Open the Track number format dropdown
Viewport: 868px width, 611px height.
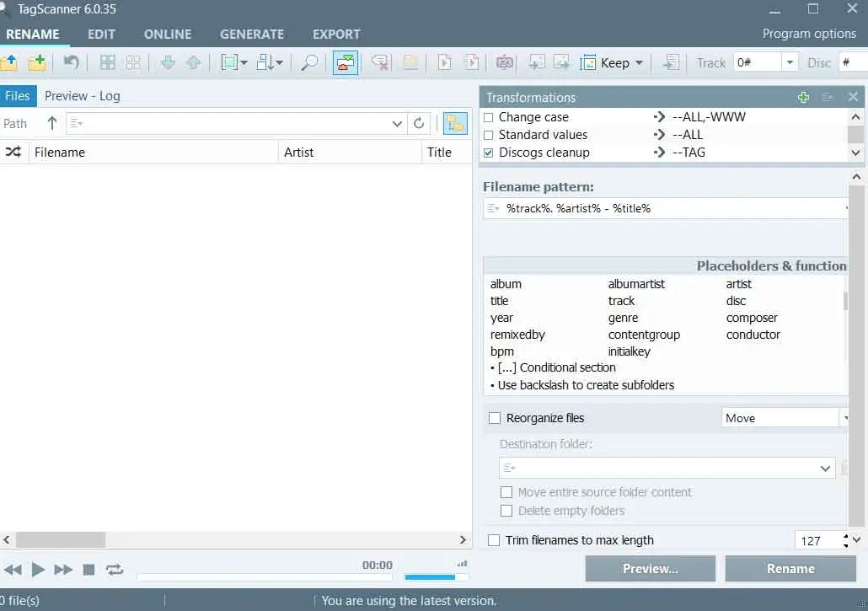point(790,62)
